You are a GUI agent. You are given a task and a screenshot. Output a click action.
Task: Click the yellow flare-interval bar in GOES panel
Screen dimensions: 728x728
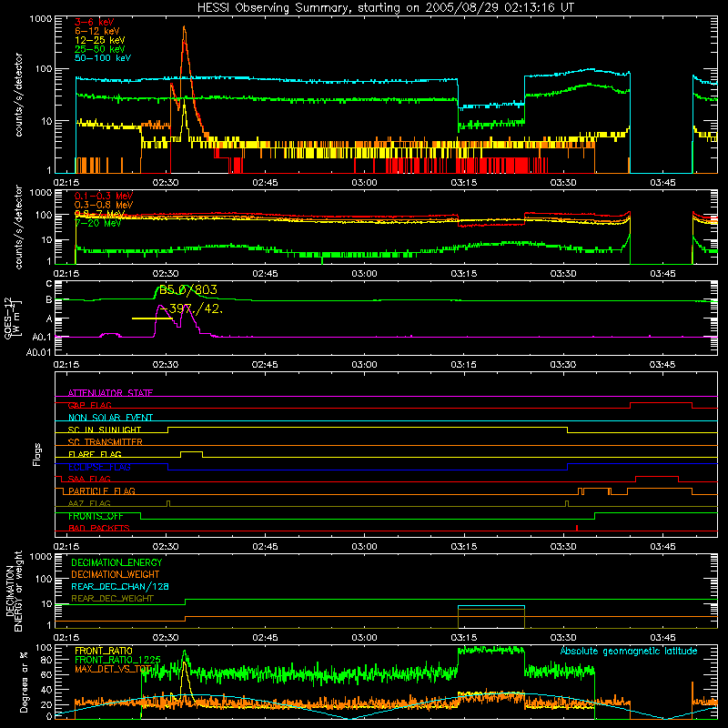[152, 318]
